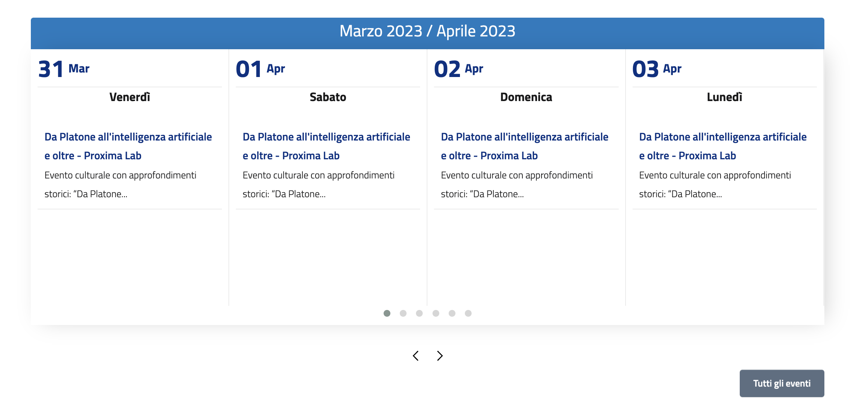This screenshot has width=868, height=411.
Task: Click the 01 Apr date heading
Action: click(260, 69)
